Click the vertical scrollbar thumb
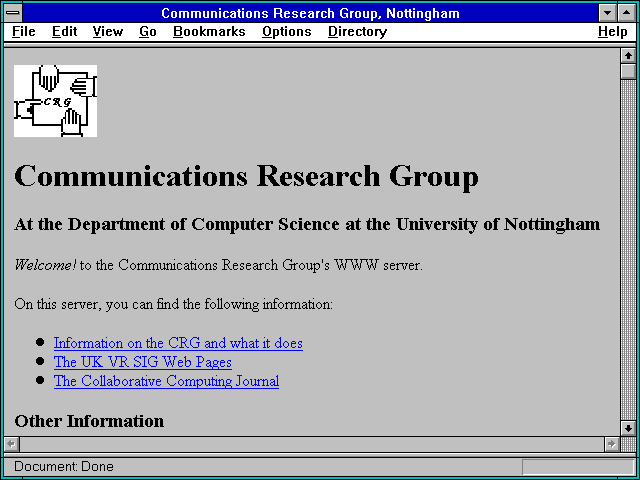The height and width of the screenshot is (480, 640). [x=628, y=71]
